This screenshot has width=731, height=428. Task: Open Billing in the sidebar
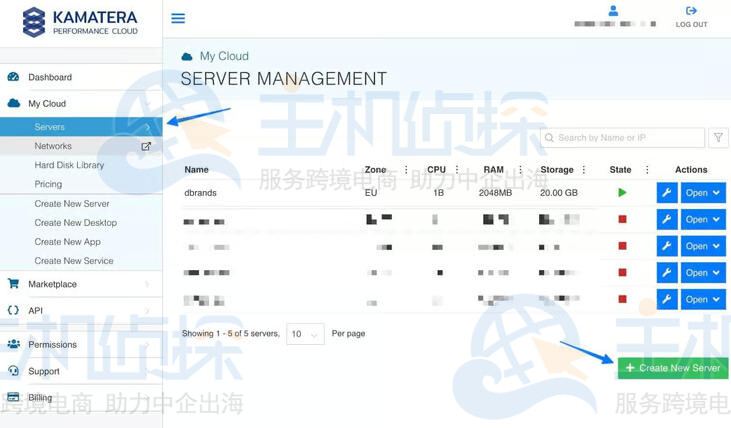click(40, 398)
